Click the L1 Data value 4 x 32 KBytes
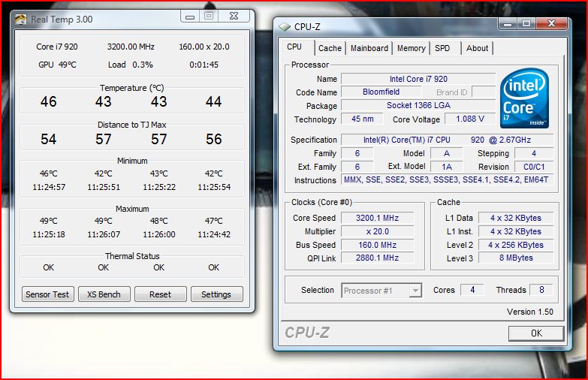 coord(516,218)
